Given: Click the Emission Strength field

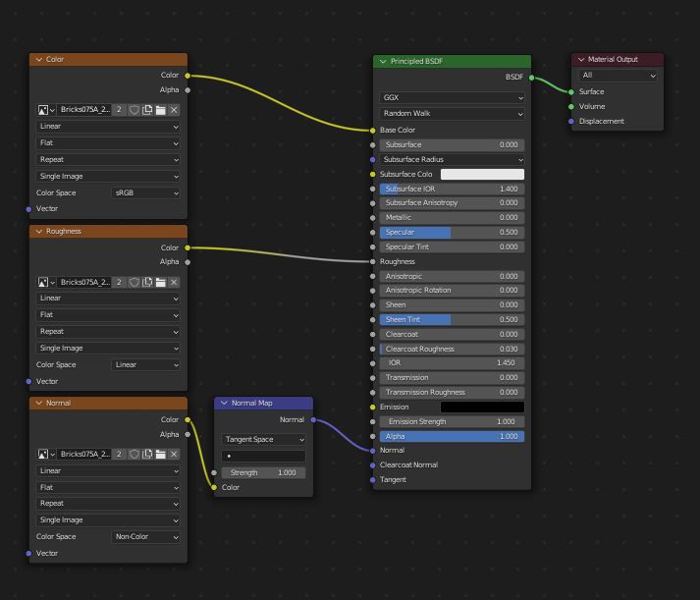Looking at the screenshot, I should click(x=452, y=422).
